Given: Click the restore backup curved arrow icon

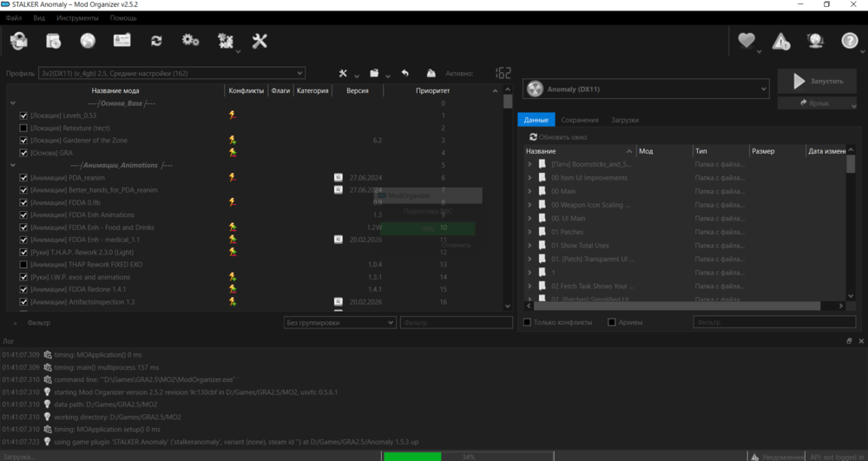Looking at the screenshot, I should tap(405, 73).
